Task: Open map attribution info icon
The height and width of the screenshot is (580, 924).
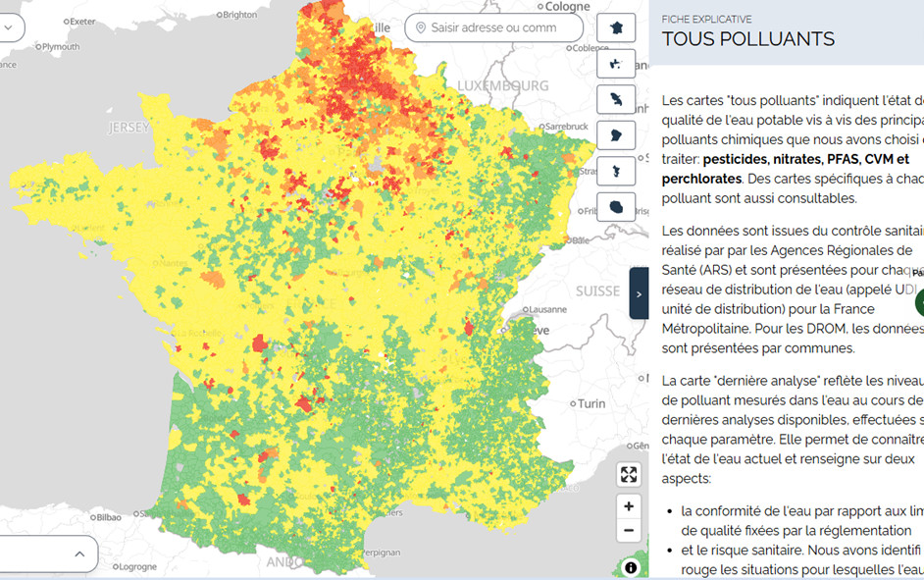Action: point(630,567)
